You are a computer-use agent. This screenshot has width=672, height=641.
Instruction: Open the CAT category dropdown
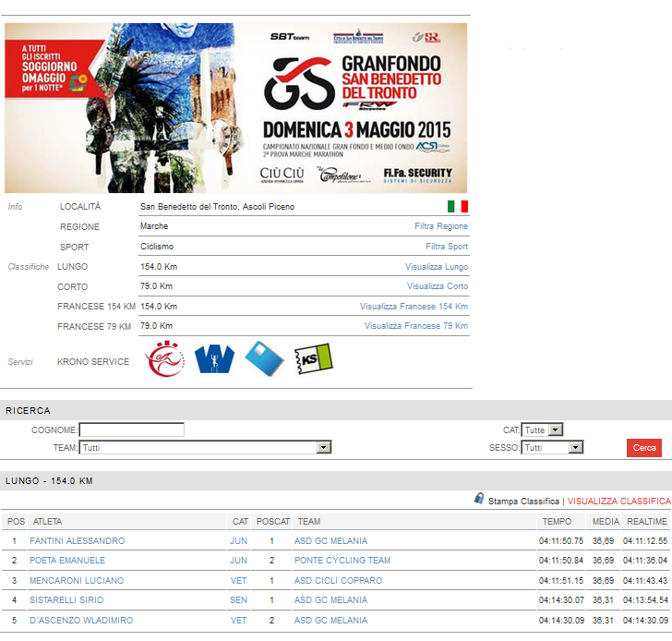[542, 429]
